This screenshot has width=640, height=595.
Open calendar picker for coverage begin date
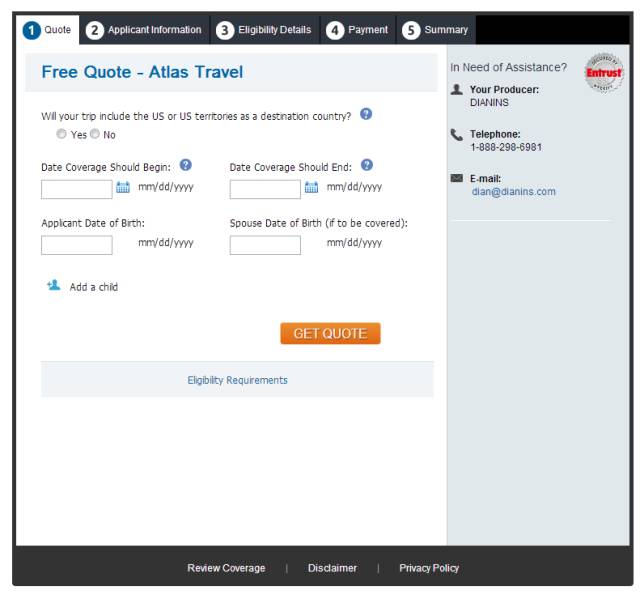(x=123, y=187)
